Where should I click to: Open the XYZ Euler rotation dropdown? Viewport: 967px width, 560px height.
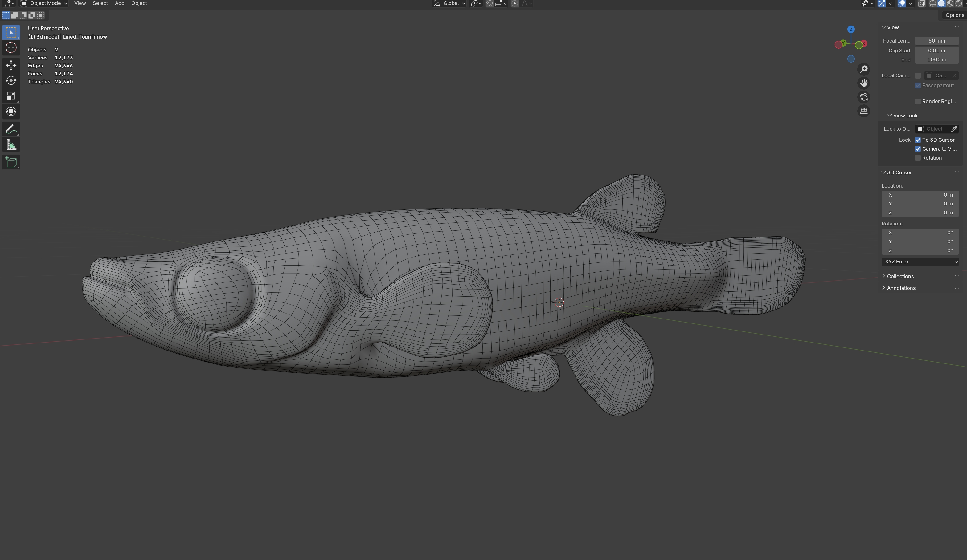(x=920, y=262)
